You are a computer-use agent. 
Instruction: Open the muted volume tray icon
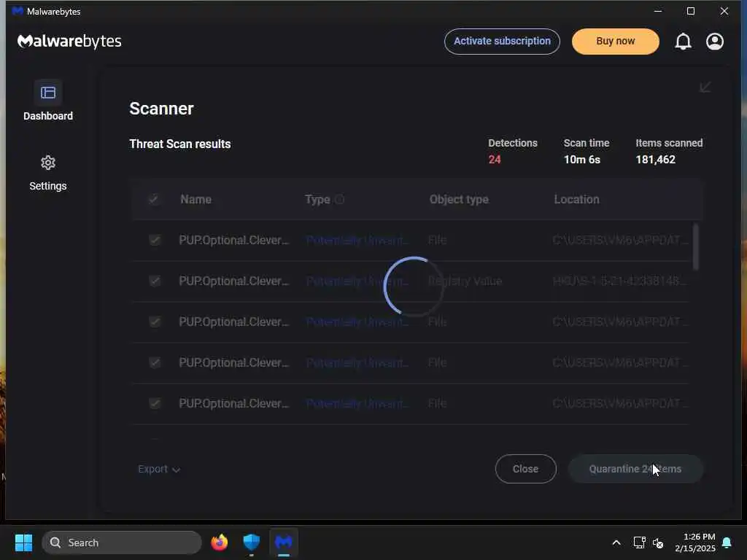coord(658,542)
